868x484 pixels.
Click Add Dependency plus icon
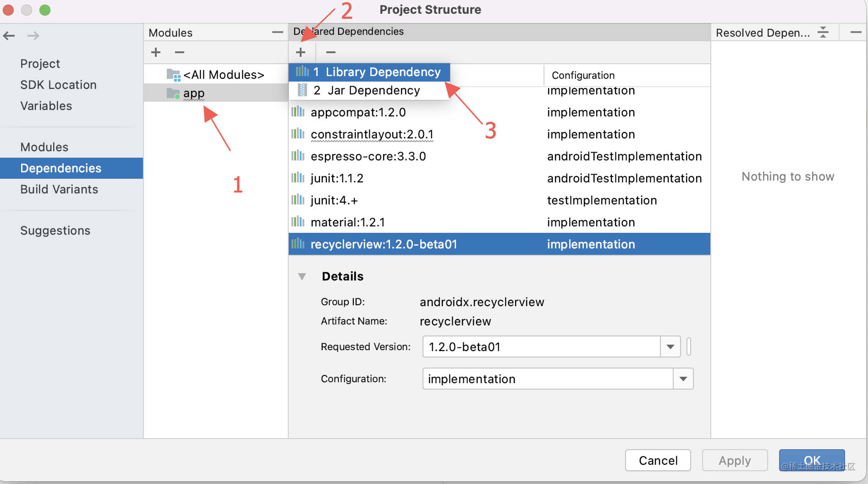point(301,52)
